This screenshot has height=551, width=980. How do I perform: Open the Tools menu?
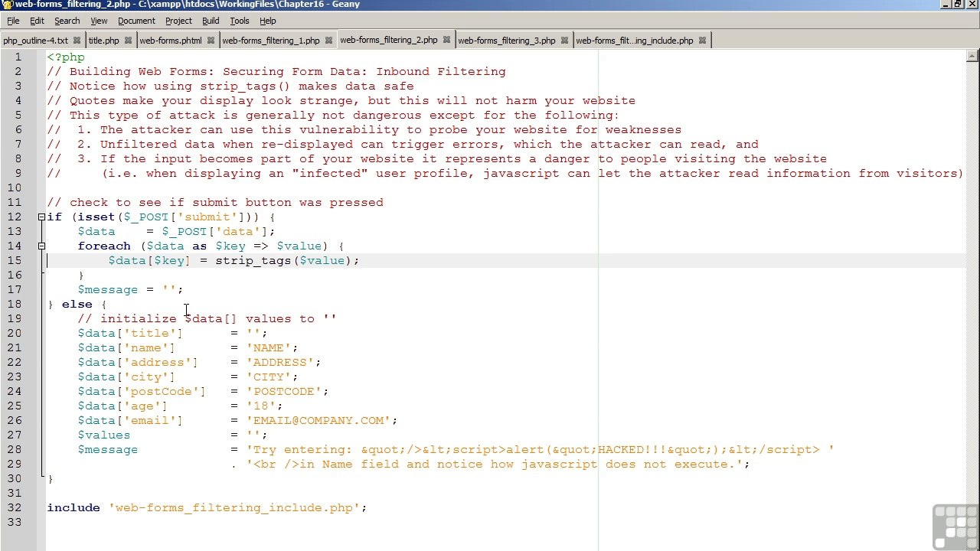pyautogui.click(x=240, y=21)
